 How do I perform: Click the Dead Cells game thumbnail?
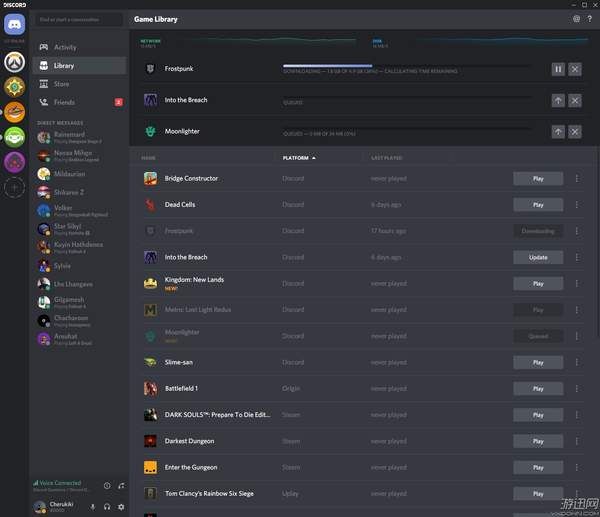pyautogui.click(x=150, y=205)
